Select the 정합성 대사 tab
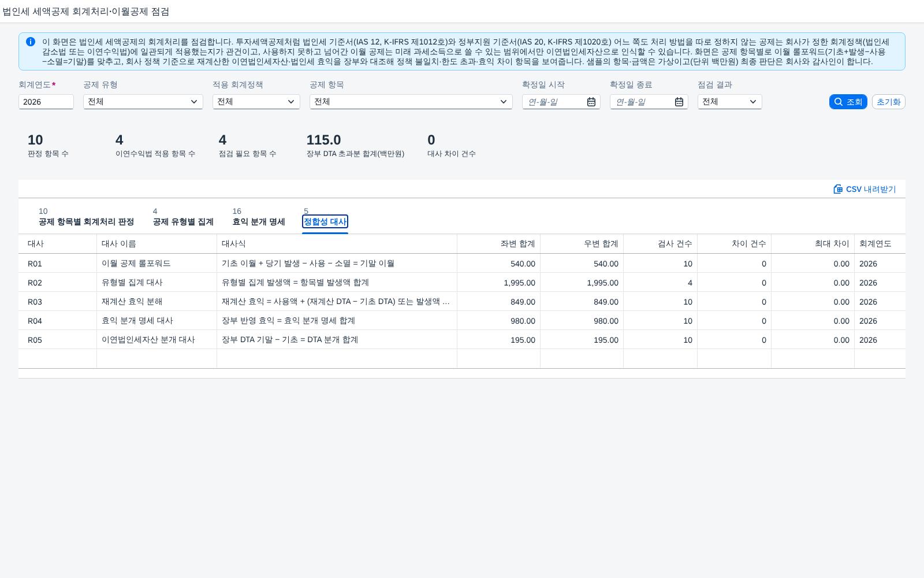The width and height of the screenshot is (924, 578). pos(325,222)
